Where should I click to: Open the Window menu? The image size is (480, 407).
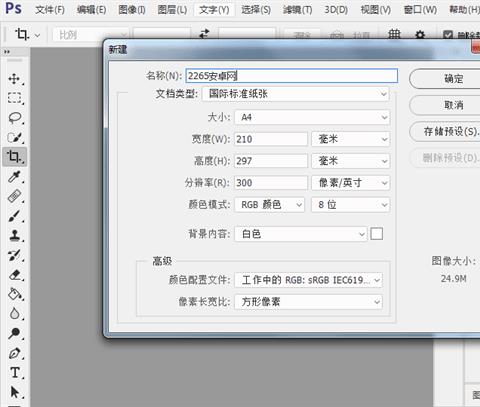point(420,10)
